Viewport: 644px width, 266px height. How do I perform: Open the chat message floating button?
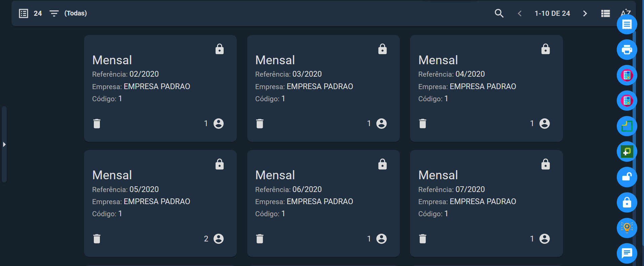point(627,253)
